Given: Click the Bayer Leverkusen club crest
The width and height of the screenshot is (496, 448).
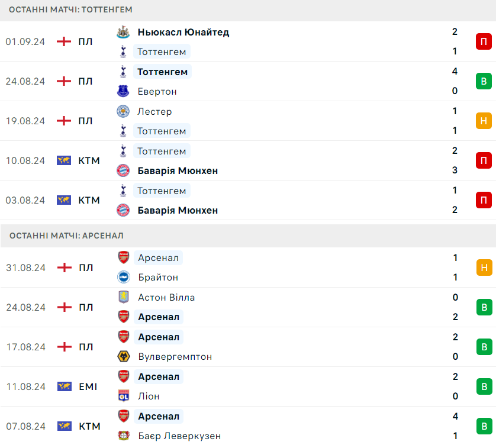Looking at the screenshot, I should [x=124, y=436].
